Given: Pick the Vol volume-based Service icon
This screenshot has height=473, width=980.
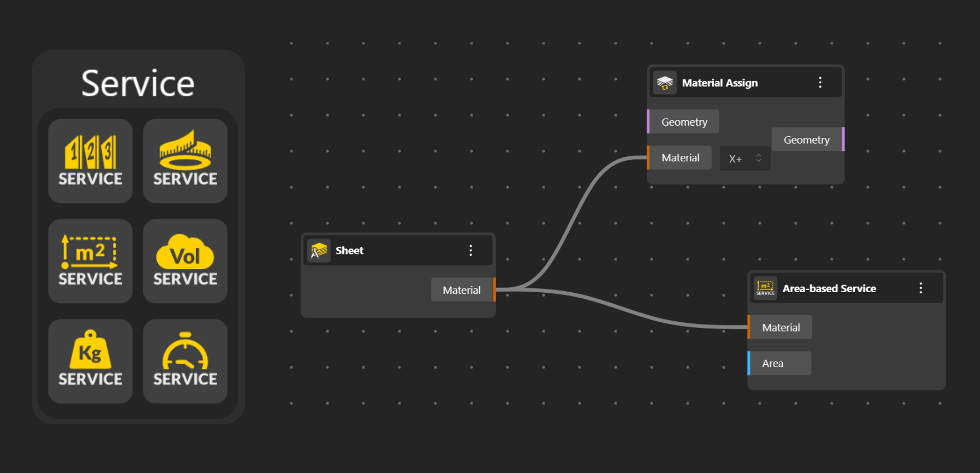Looking at the screenshot, I should (x=185, y=261).
